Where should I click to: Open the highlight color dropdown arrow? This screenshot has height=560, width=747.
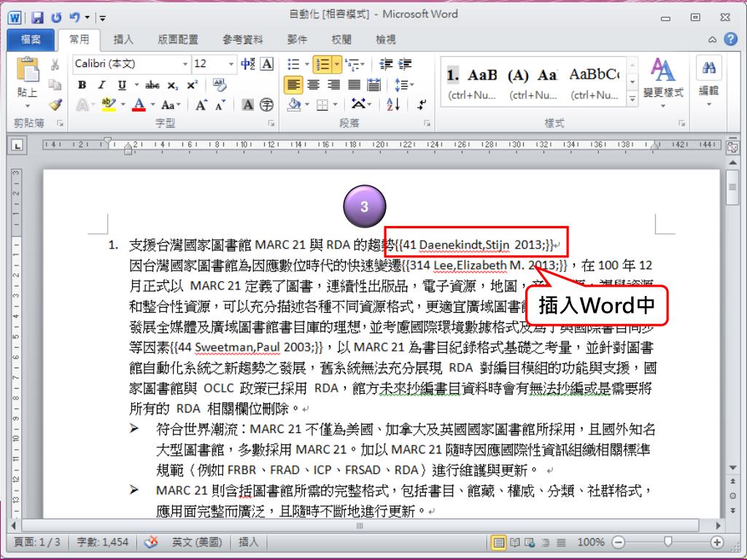123,104
